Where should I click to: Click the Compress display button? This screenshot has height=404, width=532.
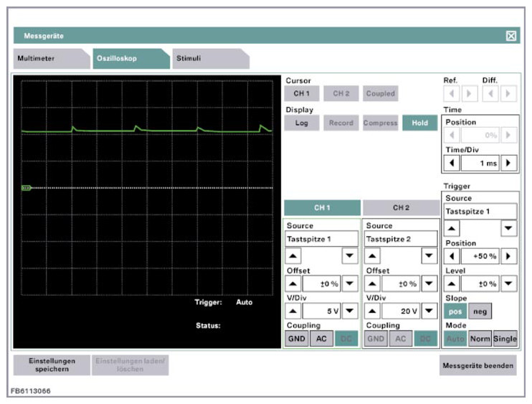point(380,123)
